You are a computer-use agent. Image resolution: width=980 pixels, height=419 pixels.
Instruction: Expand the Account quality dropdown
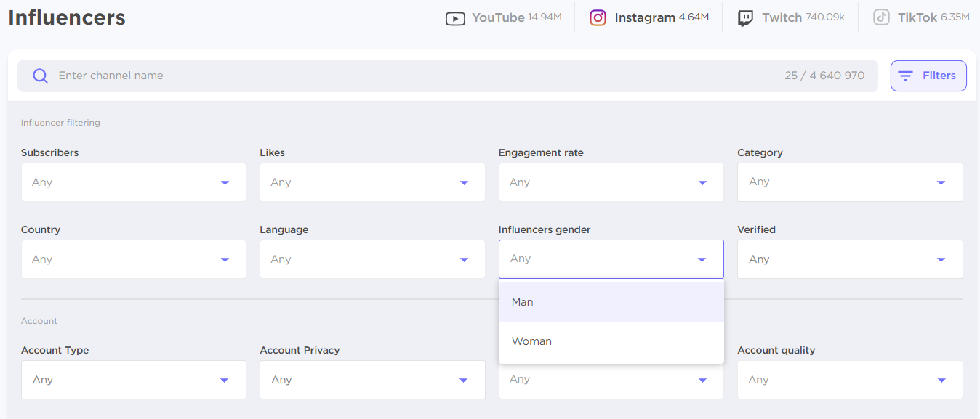850,380
